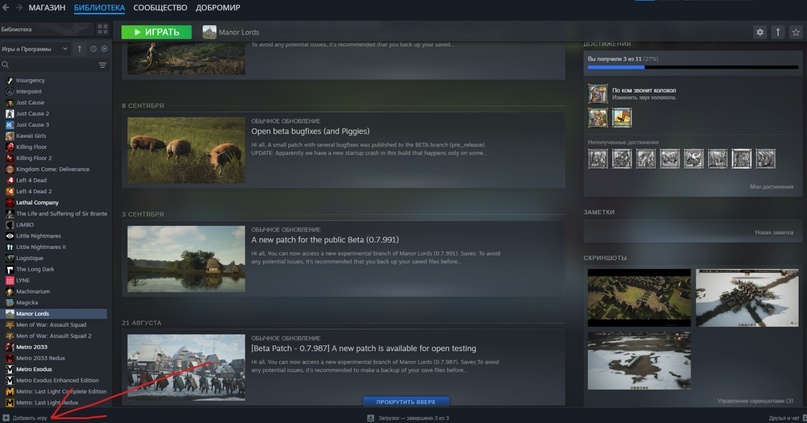Open Управление скриншотами link
Viewport: 807px width, 423px height.
coord(755,400)
